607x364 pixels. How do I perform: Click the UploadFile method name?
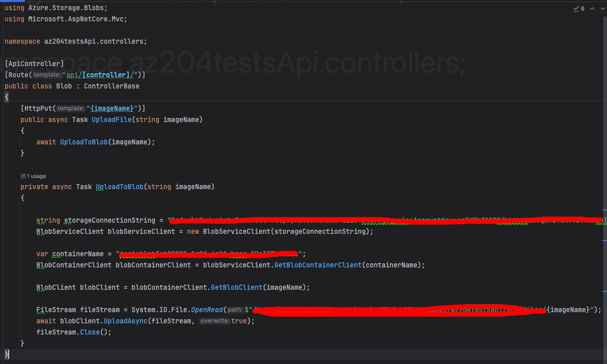point(111,119)
